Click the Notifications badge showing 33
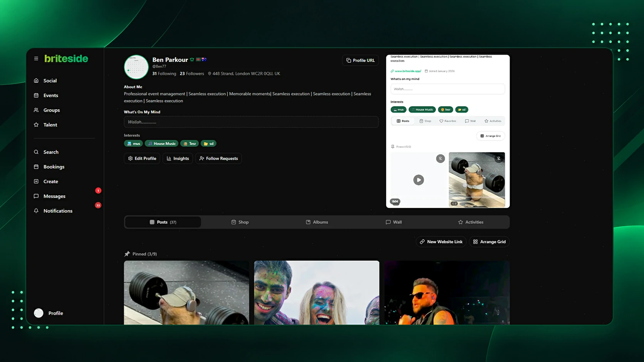 [98, 205]
